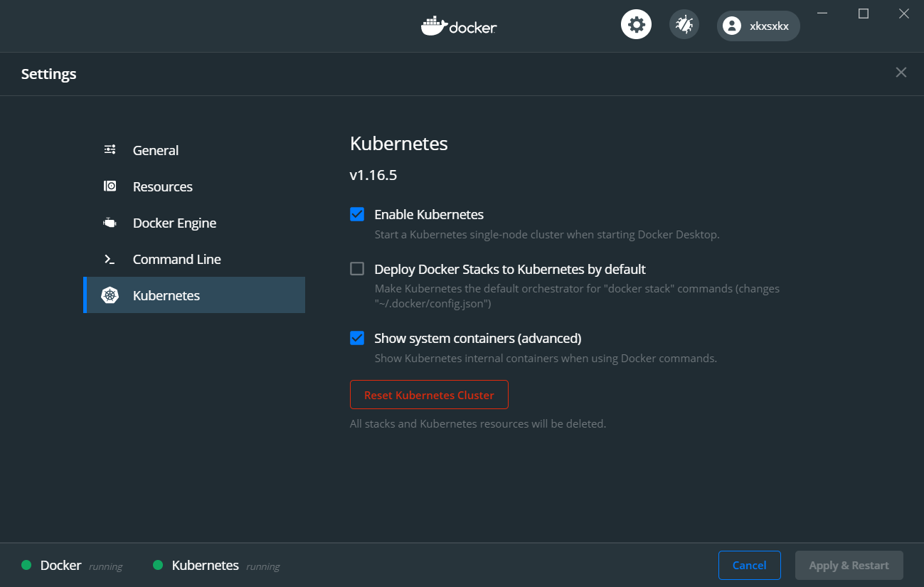924x587 pixels.
Task: Switch to the General settings section
Action: 155,149
